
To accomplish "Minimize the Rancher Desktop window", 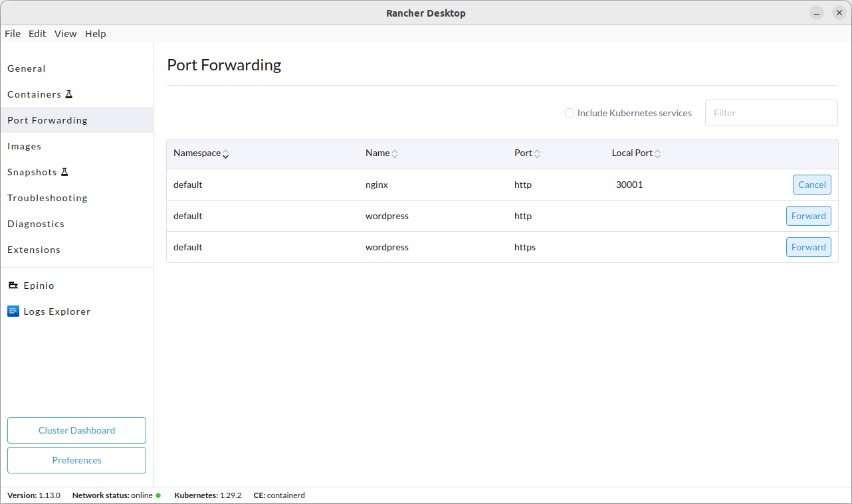I will [817, 13].
